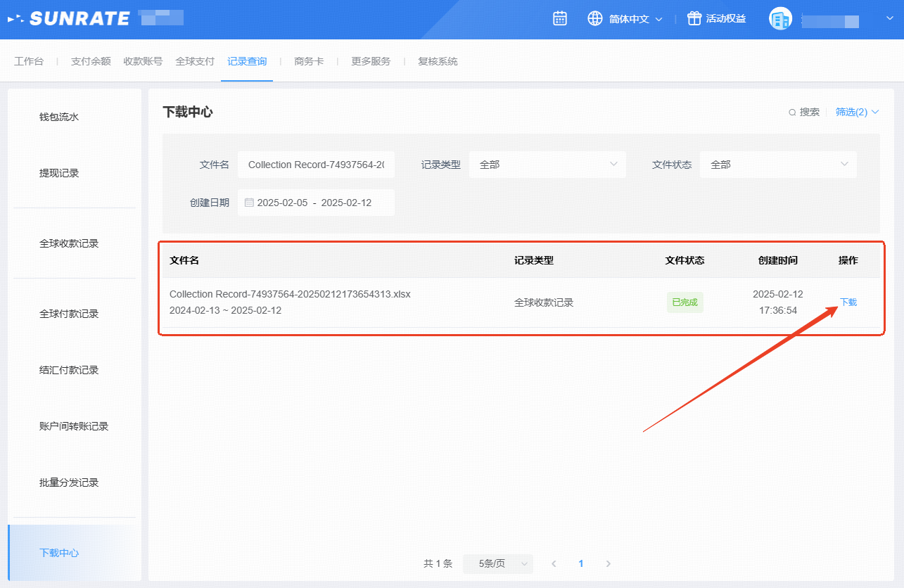Open the calendar icon in header

[x=560, y=19]
